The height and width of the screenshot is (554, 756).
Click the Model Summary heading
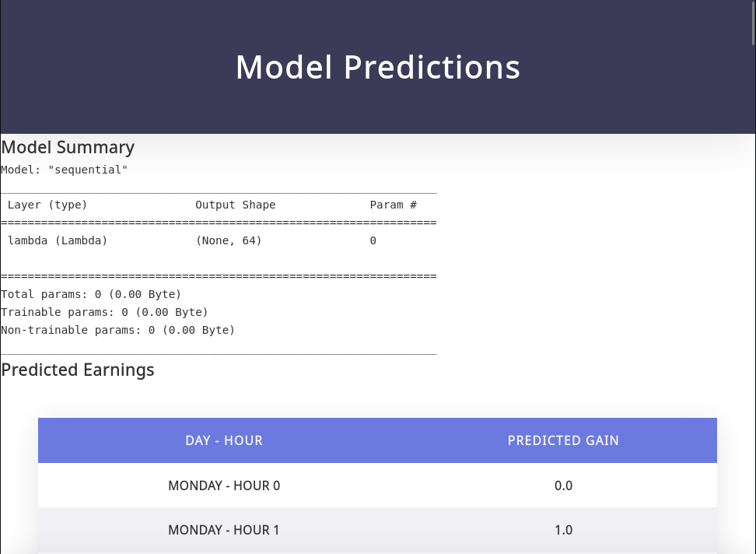[68, 147]
